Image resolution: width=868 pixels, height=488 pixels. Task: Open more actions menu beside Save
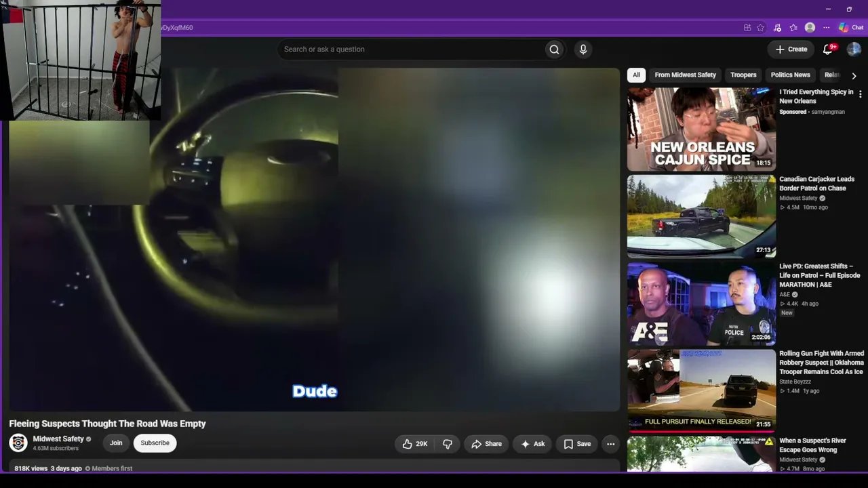coord(610,444)
